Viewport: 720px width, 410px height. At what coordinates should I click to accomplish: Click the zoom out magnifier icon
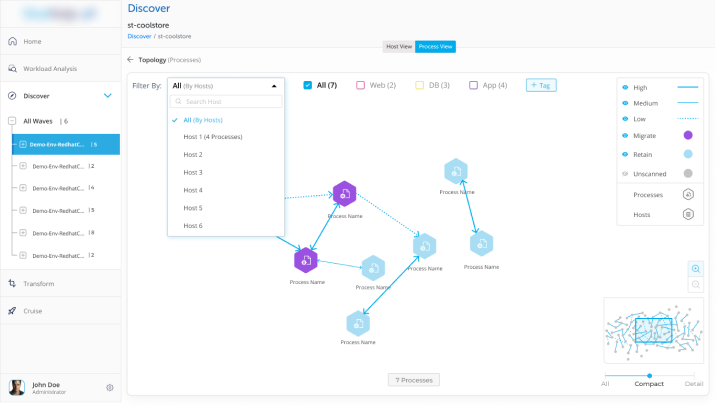coord(695,285)
